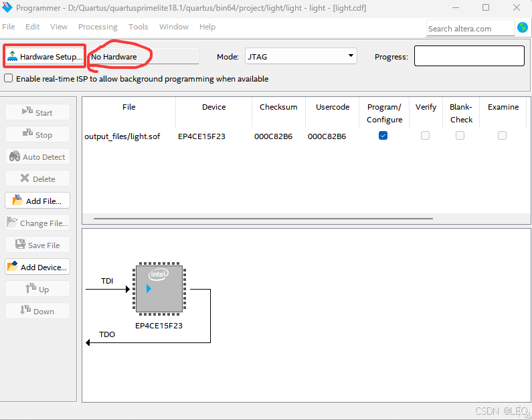Image resolution: width=532 pixels, height=420 pixels.
Task: Select the EP4CE15F23 chip icon in chain
Action: tap(159, 289)
